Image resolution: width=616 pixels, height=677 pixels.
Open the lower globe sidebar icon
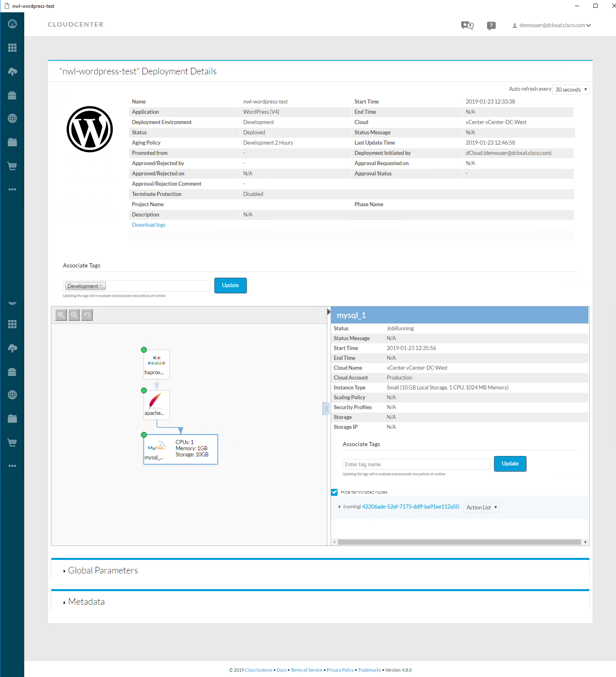tap(12, 395)
